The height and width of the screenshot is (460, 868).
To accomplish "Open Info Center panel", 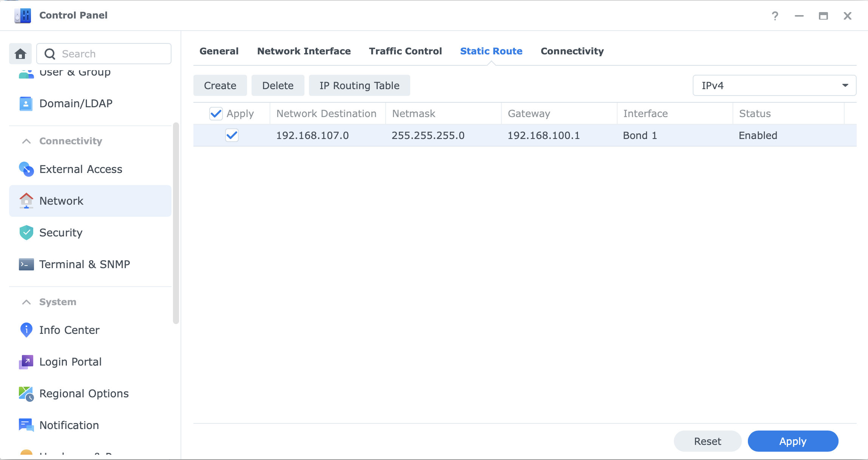I will tap(69, 330).
